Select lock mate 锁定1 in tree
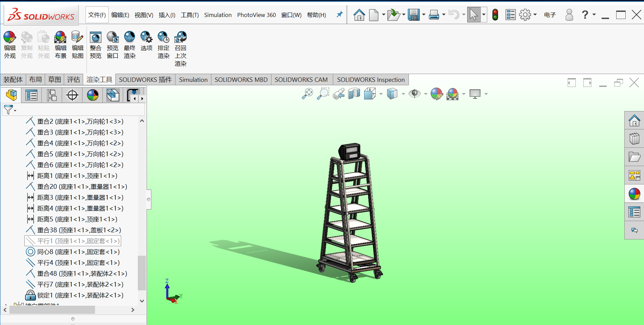Viewport: 644px width, 325px height. click(80, 295)
